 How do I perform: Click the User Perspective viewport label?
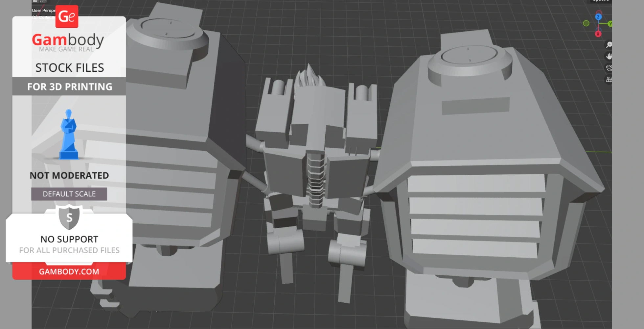[43, 11]
